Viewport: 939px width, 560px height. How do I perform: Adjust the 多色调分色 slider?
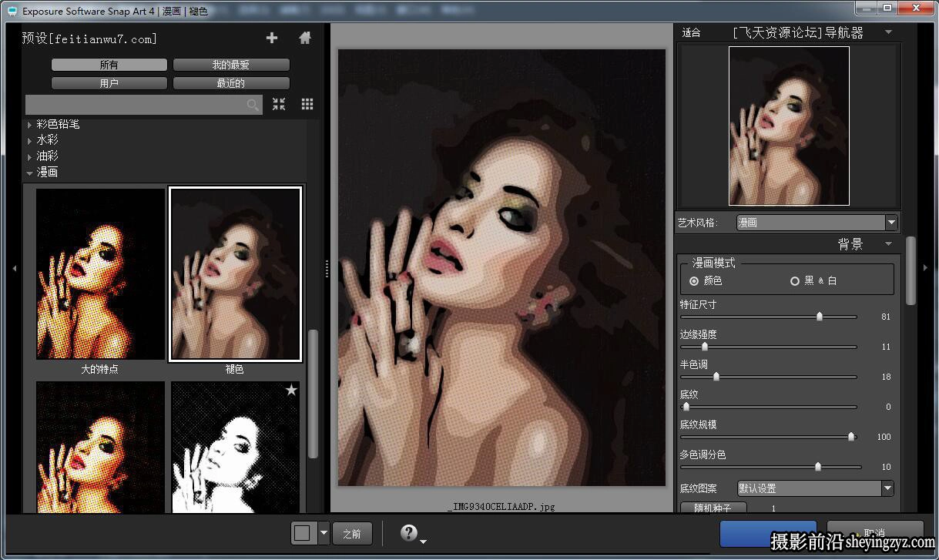pyautogui.click(x=818, y=467)
